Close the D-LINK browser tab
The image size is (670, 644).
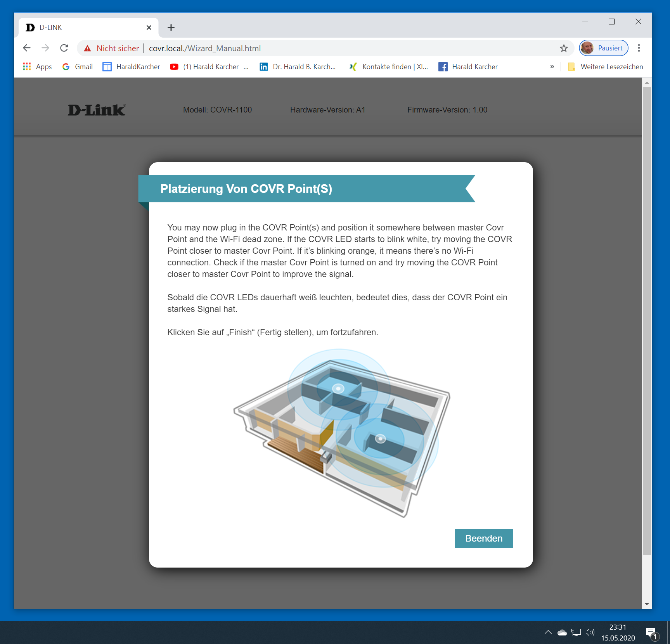pos(149,28)
